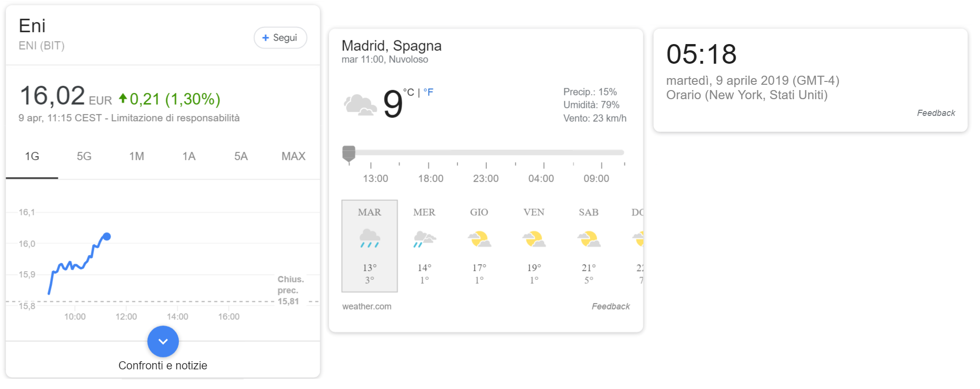The image size is (980, 389).
Task: Select the MER rain-cloud forecast icon
Action: pyautogui.click(x=424, y=239)
